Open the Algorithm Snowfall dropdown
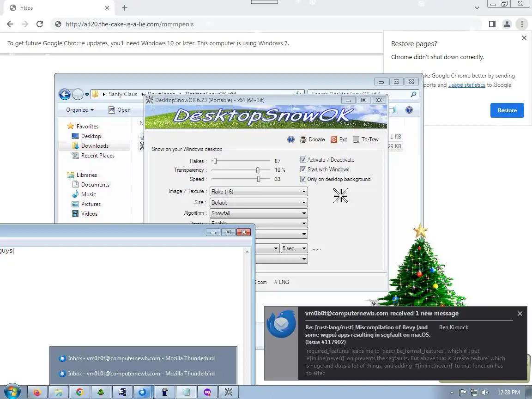Viewport: 532px width, 399px height. coord(259,213)
